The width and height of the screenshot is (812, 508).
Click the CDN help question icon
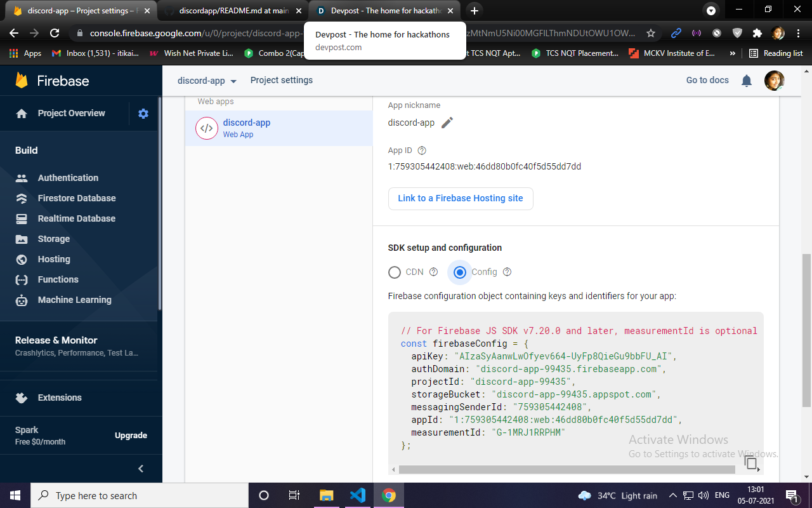(434, 272)
